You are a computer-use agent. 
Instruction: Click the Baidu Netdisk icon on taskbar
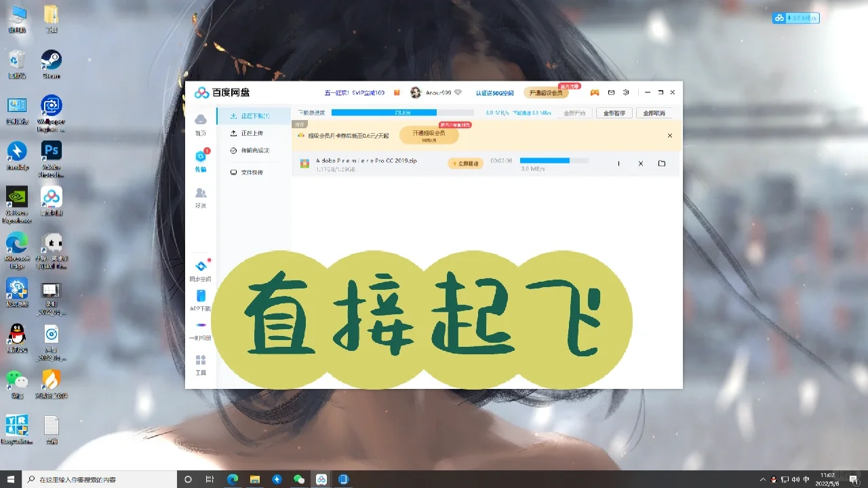coord(321,479)
